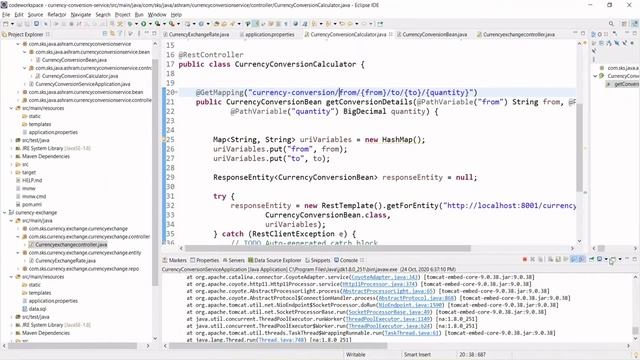Image resolution: width=640 pixels, height=360 pixels.
Task: Maximize the editor area
Action: point(583,34)
